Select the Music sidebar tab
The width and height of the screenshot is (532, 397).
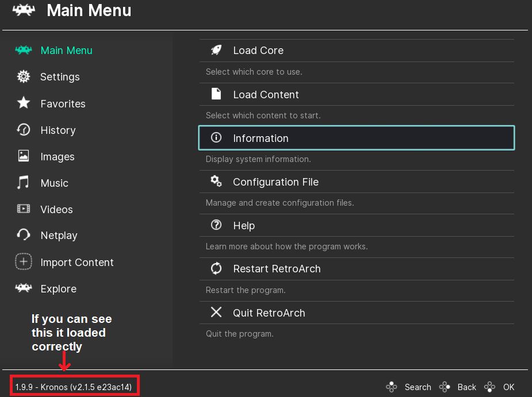point(54,183)
